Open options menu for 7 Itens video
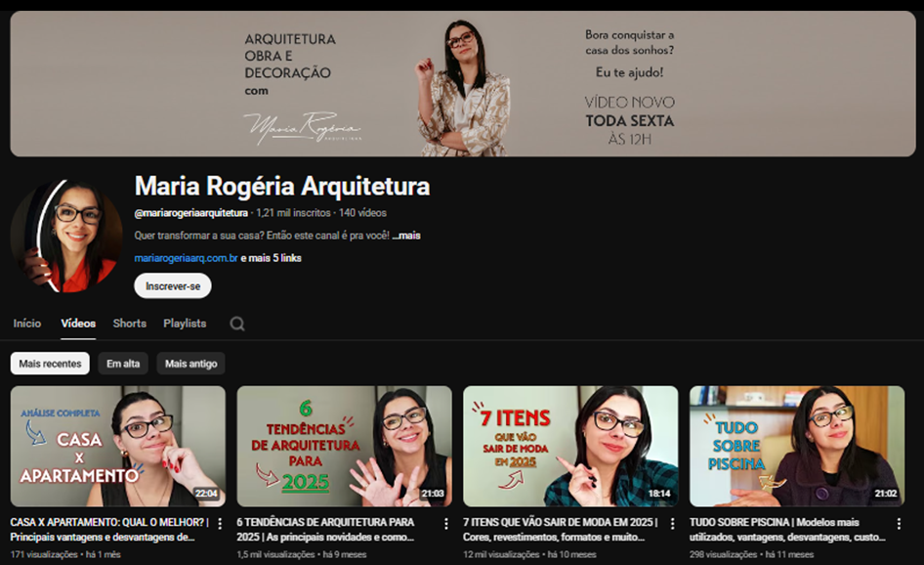Image resolution: width=924 pixels, height=565 pixels. tap(673, 524)
